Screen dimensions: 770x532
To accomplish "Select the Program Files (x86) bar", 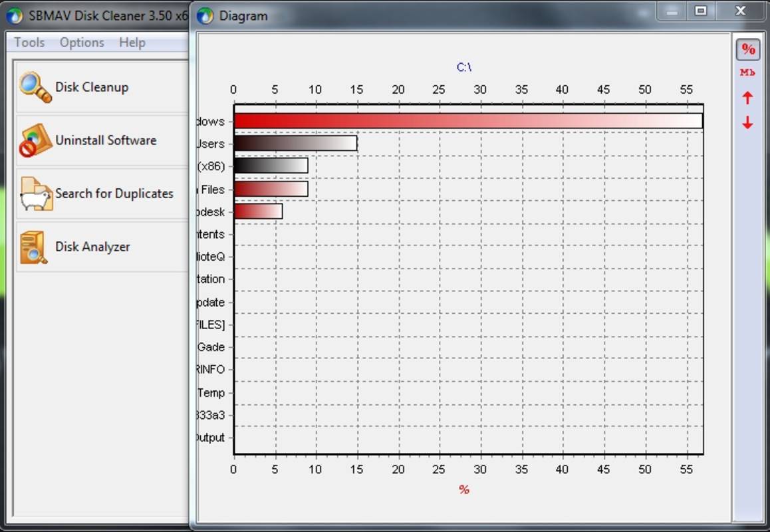I will click(x=271, y=166).
